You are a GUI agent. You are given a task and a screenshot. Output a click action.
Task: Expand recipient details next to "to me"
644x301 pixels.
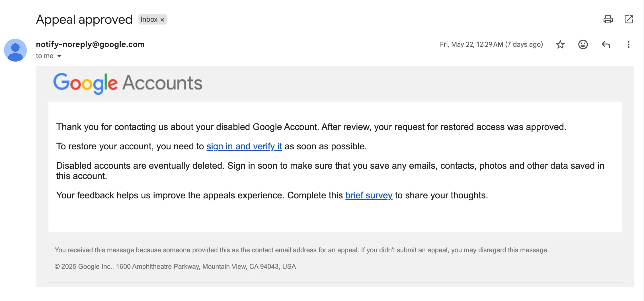(x=59, y=56)
